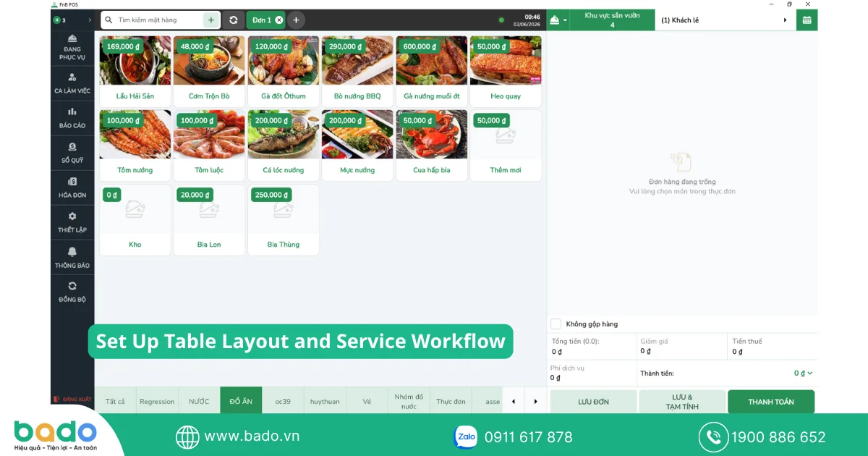868x456 pixels.
Task: Click the placeholder icon on Thêm mới
Action: [x=505, y=135]
